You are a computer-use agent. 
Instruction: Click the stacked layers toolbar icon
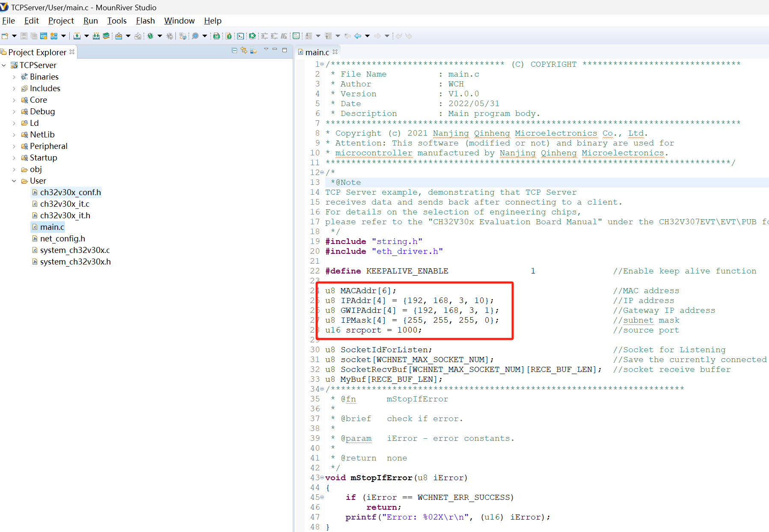(106, 36)
